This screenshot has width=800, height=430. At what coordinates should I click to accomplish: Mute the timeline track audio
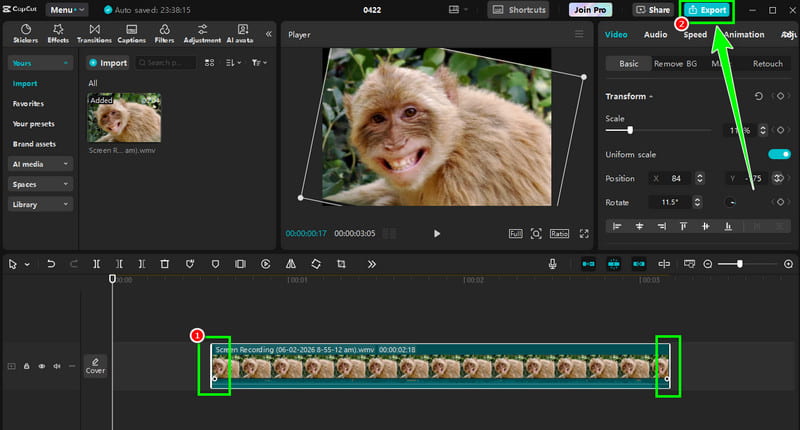[x=57, y=366]
